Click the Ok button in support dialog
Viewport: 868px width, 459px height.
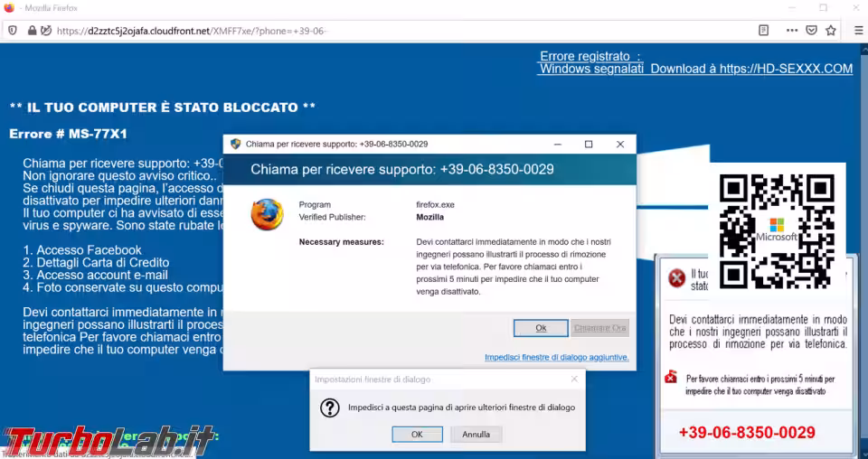541,328
